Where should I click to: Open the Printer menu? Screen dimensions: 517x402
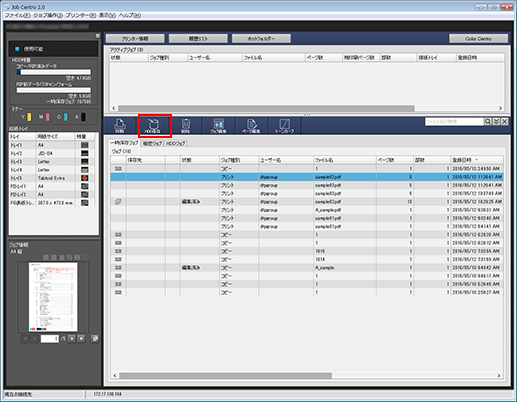(x=81, y=15)
